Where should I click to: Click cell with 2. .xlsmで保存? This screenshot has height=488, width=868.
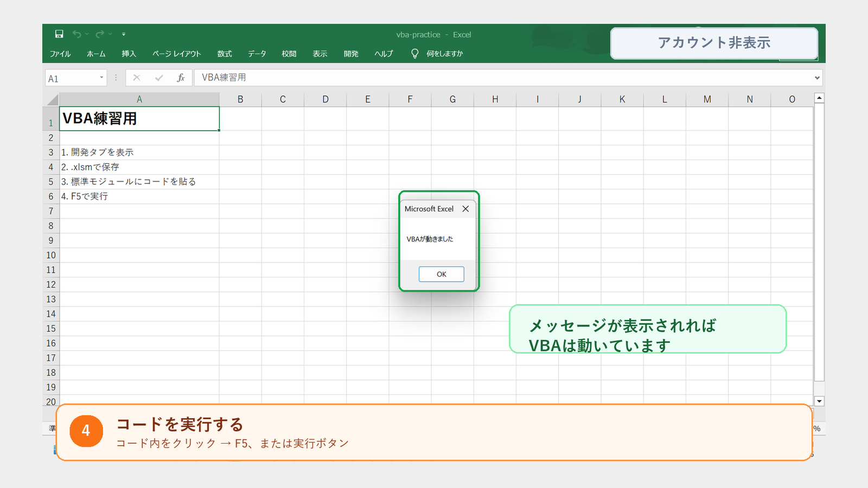click(139, 167)
